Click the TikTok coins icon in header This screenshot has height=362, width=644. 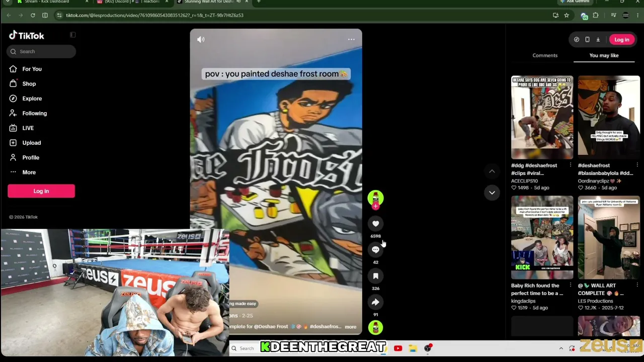point(577,40)
